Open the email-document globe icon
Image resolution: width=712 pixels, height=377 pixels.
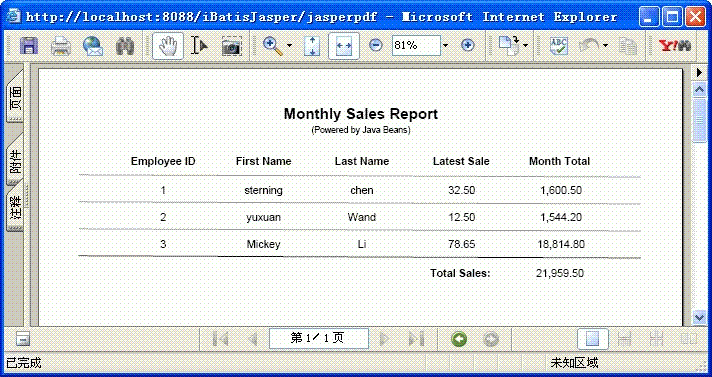pos(93,46)
